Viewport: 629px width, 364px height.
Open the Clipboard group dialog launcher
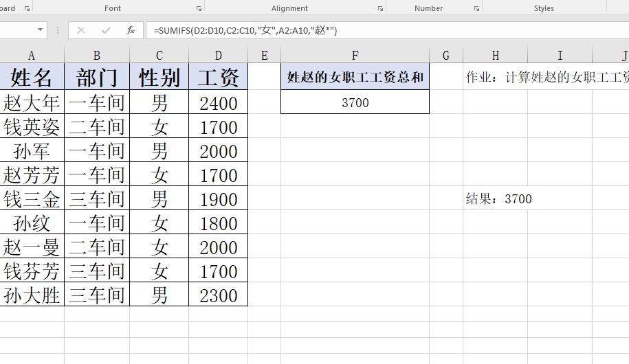click(27, 8)
